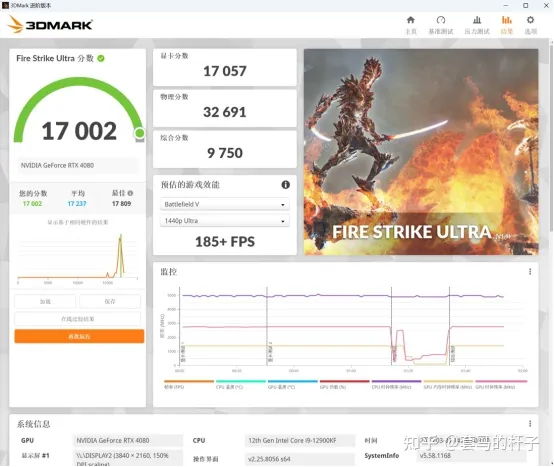
Task: Open Options via the gear icon
Action: pos(530,20)
